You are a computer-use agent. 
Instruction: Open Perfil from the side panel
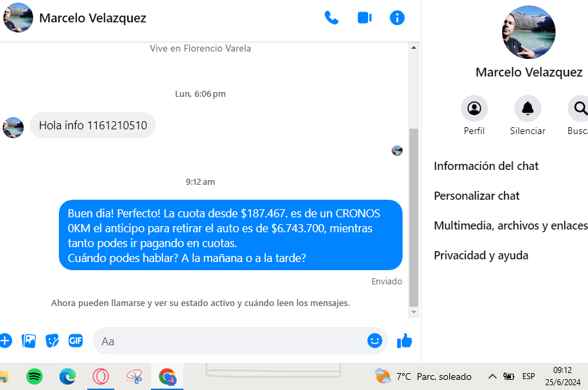point(474,108)
